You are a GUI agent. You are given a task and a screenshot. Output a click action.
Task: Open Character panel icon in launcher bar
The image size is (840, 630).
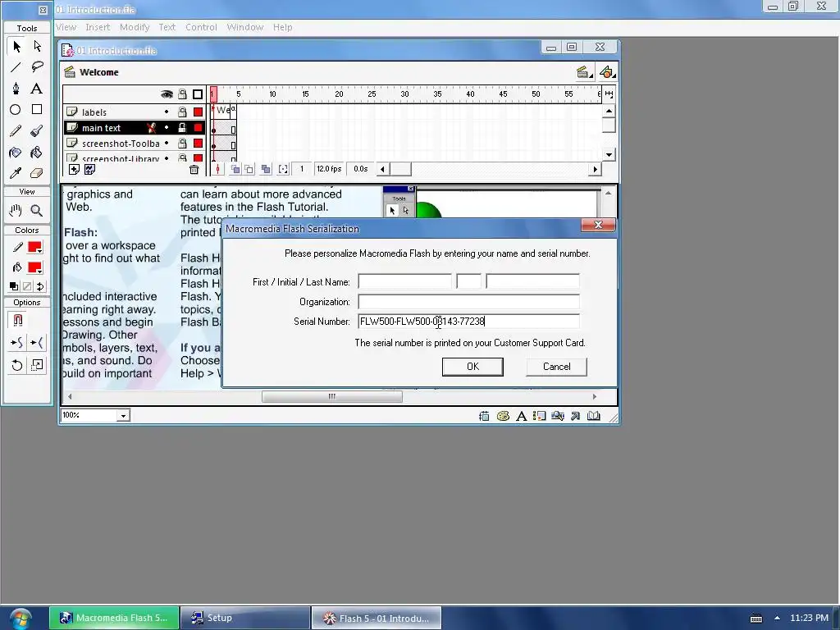coord(521,416)
